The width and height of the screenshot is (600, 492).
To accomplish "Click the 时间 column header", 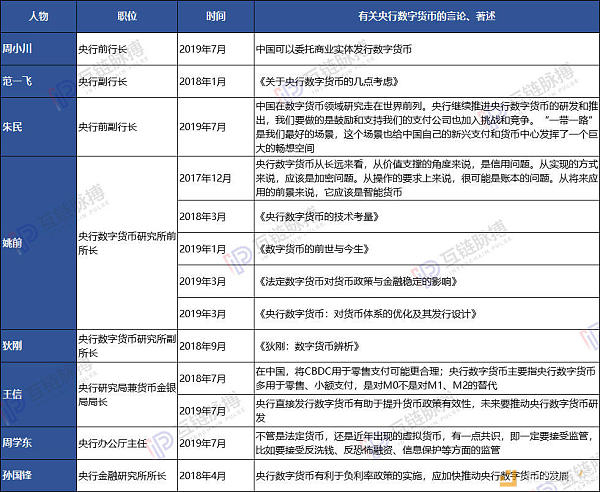I will point(216,16).
